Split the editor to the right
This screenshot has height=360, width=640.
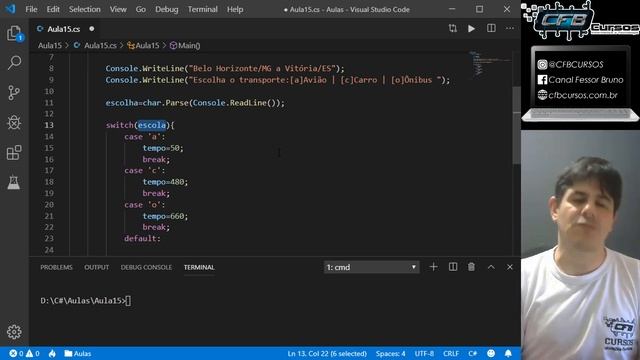(491, 28)
